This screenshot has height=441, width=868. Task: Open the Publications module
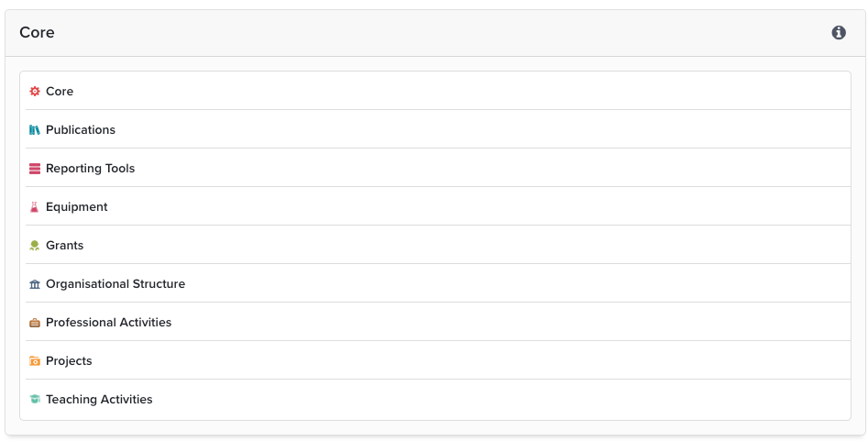81,130
